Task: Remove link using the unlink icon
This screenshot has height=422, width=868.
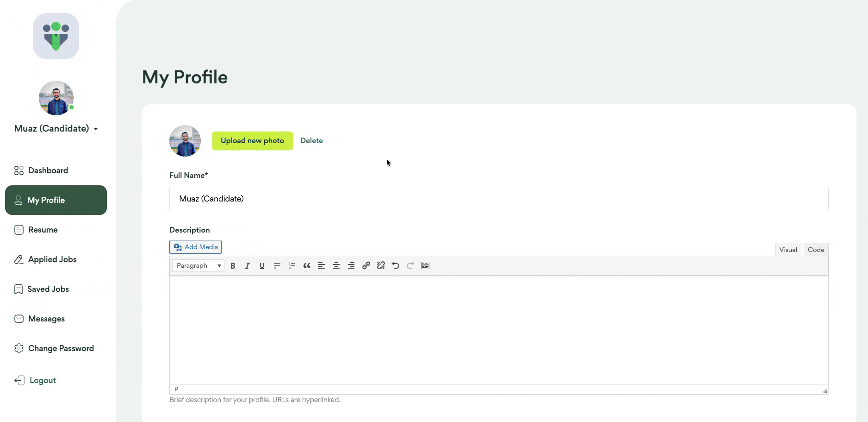Action: click(381, 265)
